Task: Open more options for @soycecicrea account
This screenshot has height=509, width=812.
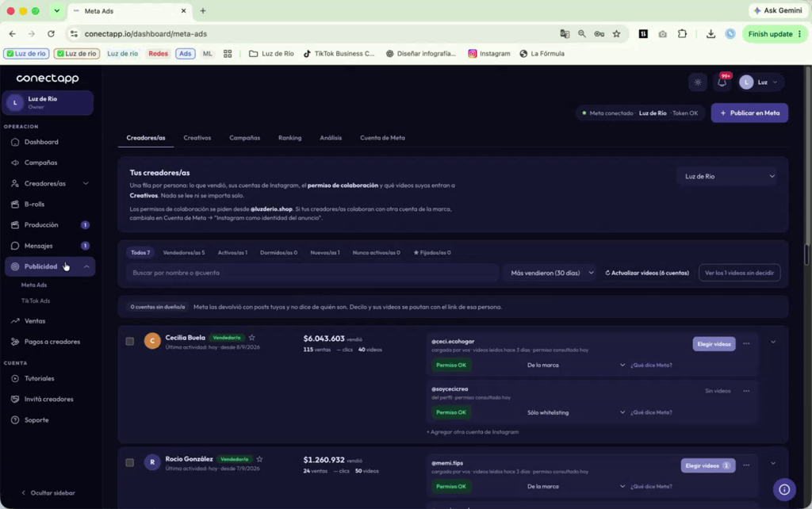Action: 746,391
